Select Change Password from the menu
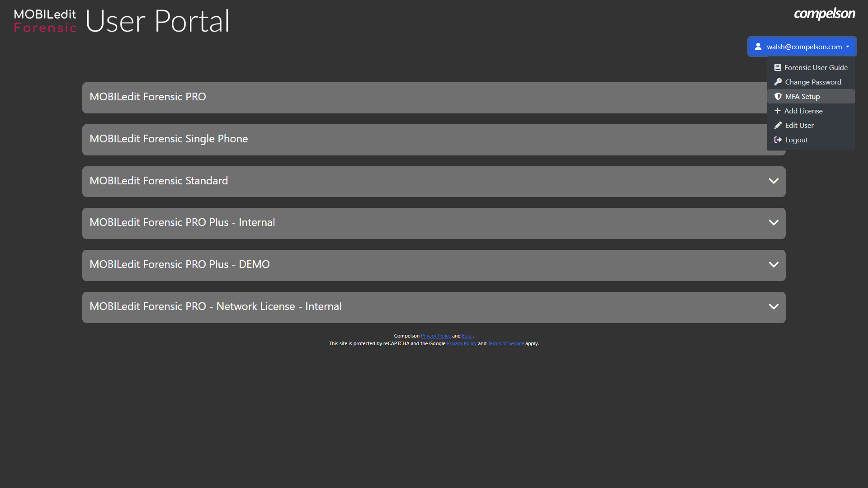 811,82
